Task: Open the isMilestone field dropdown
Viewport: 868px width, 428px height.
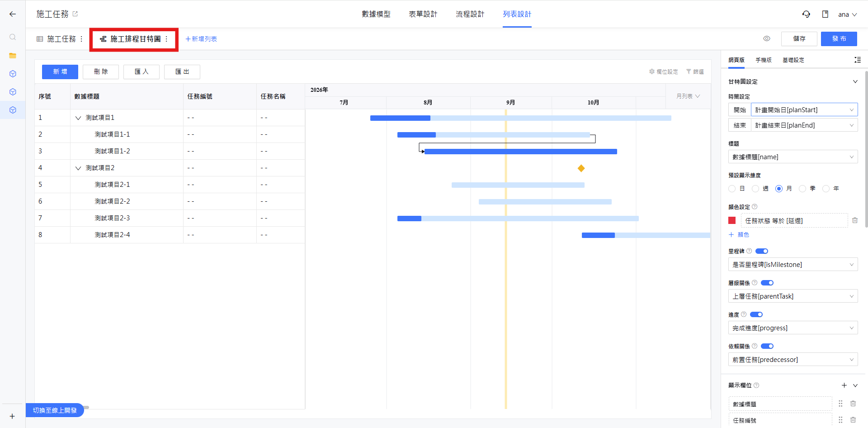Action: tap(793, 265)
